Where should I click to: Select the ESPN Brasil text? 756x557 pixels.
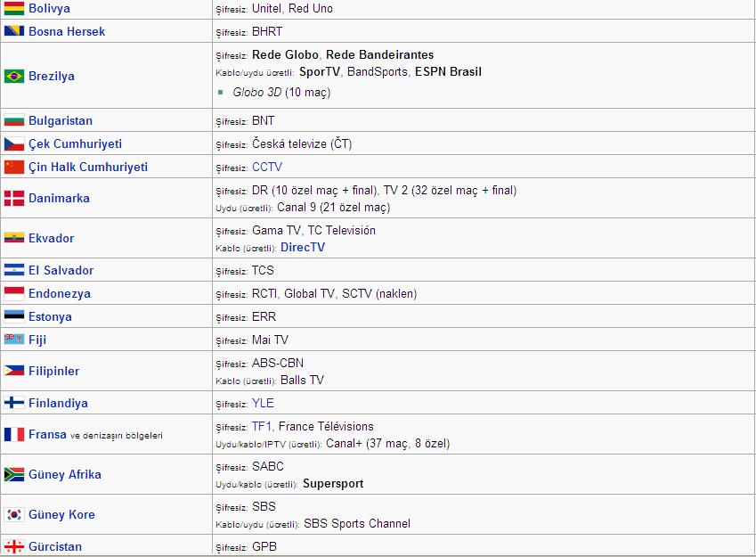[x=449, y=71]
